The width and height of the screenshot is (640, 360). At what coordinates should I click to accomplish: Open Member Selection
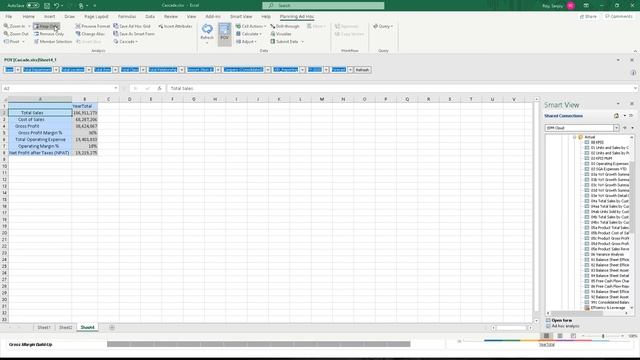point(53,42)
